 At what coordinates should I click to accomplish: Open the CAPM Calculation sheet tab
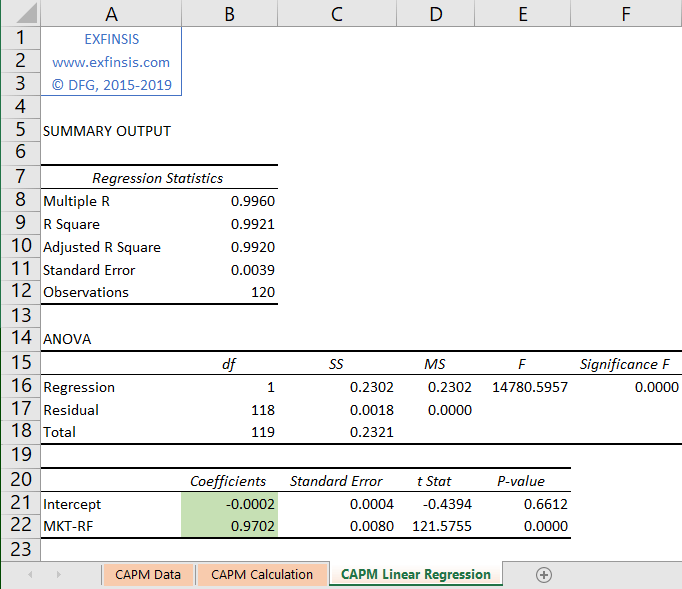262,575
